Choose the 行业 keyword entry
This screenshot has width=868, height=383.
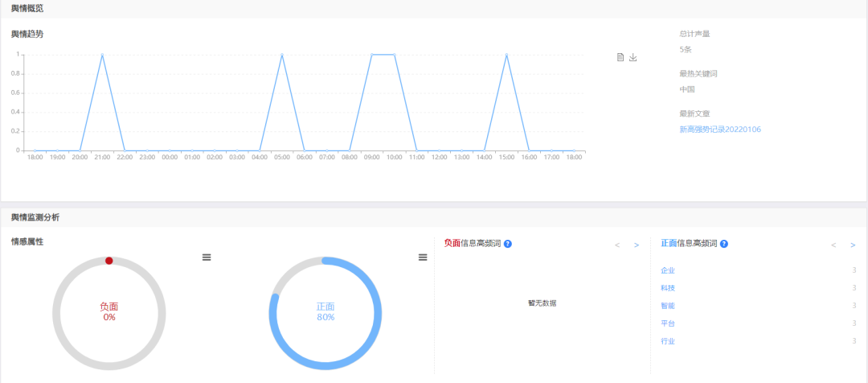[668, 341]
